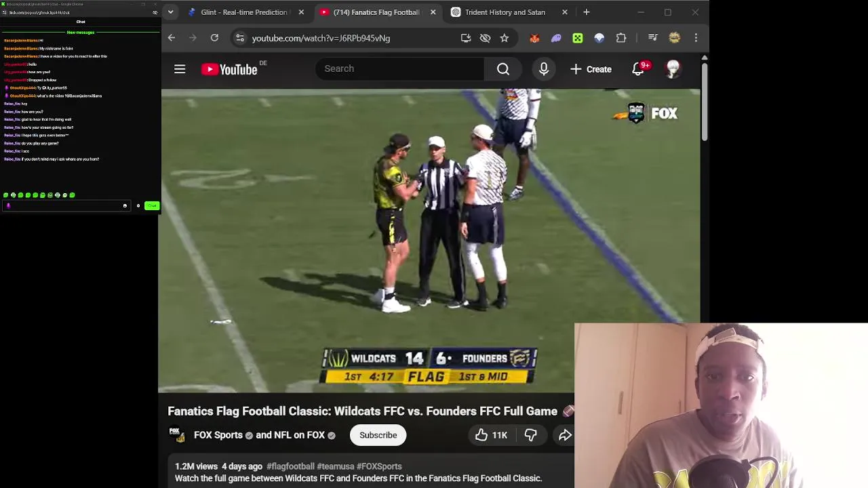Click the YouTube search magnifier button
The height and width of the screenshot is (488, 868).
tap(503, 69)
